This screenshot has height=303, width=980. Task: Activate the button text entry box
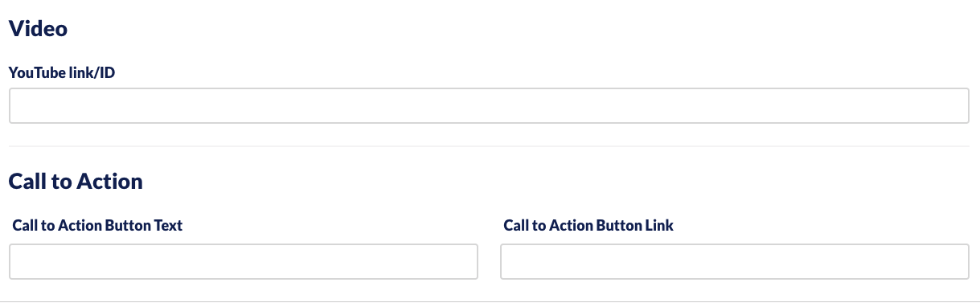(244, 262)
